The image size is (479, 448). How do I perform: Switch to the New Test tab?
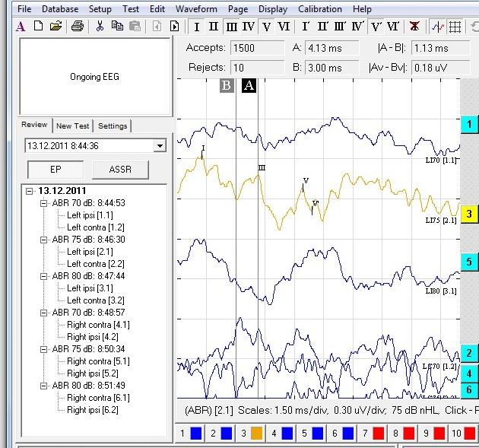pyautogui.click(x=72, y=126)
